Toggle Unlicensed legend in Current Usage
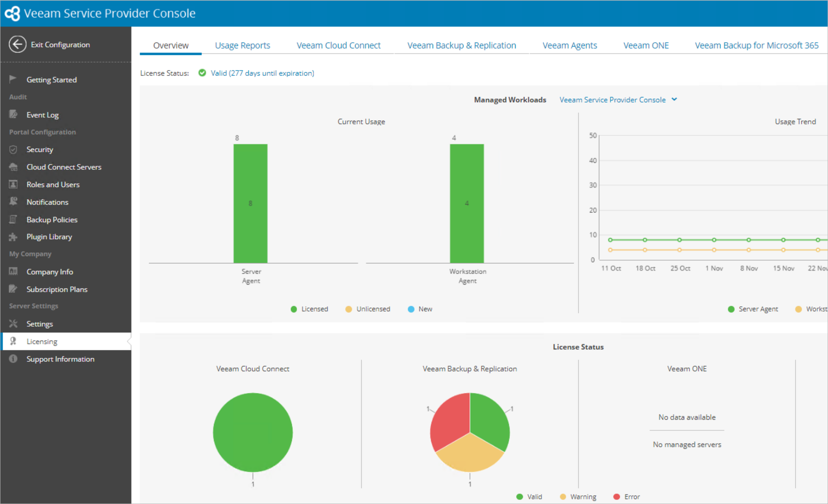The height and width of the screenshot is (504, 828). (368, 309)
